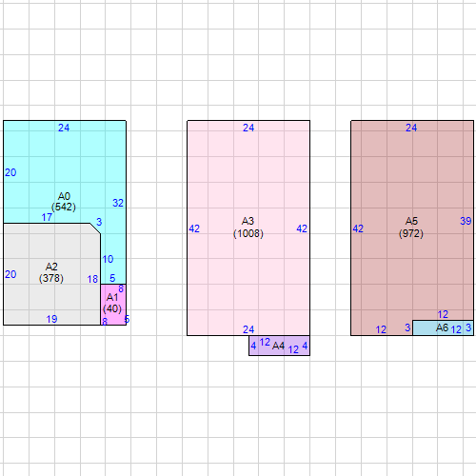Click dimension 42 on A5's left edge
Viewport: 476px width, 476px height.
[x=358, y=228]
